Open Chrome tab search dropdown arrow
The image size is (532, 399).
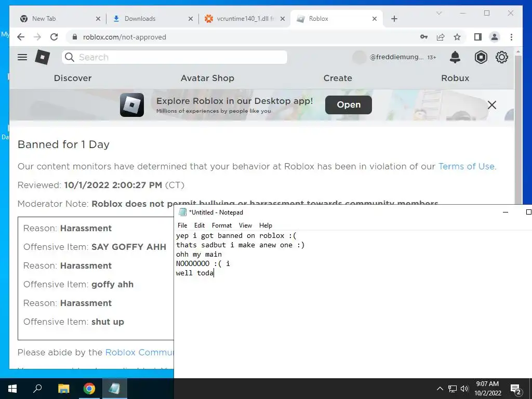pos(438,13)
